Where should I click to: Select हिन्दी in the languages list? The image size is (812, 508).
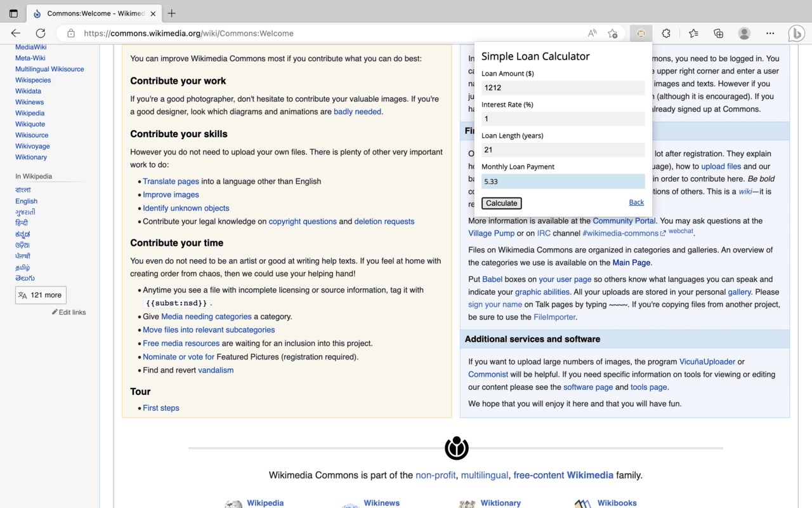coord(22,223)
